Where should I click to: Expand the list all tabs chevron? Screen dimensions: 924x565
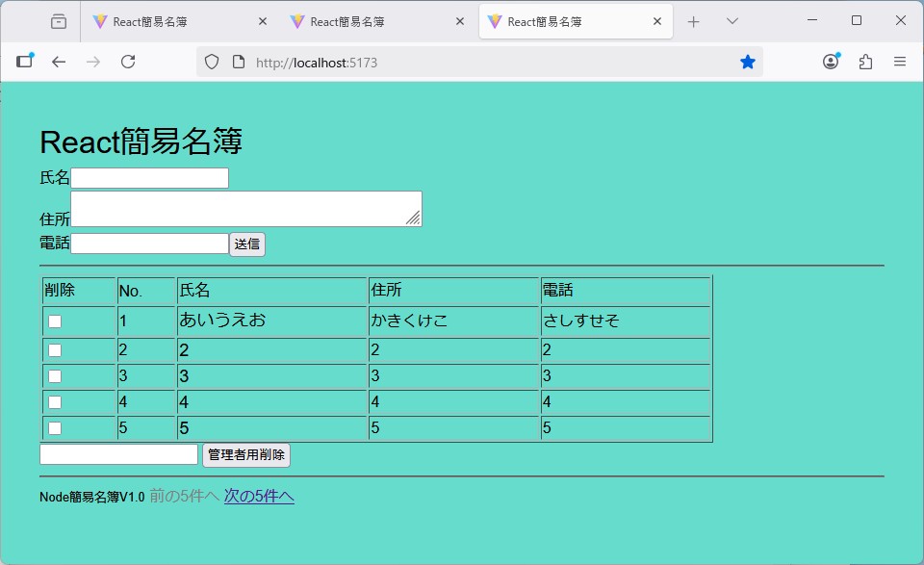click(732, 21)
